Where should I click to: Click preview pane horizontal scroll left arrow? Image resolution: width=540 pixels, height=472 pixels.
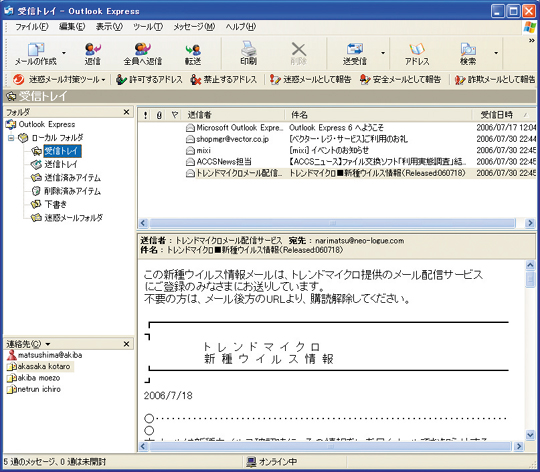(x=144, y=447)
